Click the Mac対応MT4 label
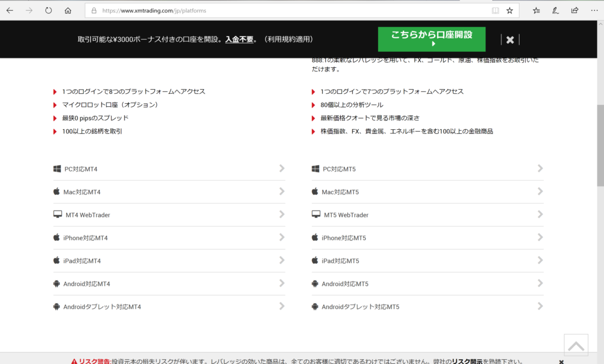This screenshot has height=364, width=604. tap(82, 192)
